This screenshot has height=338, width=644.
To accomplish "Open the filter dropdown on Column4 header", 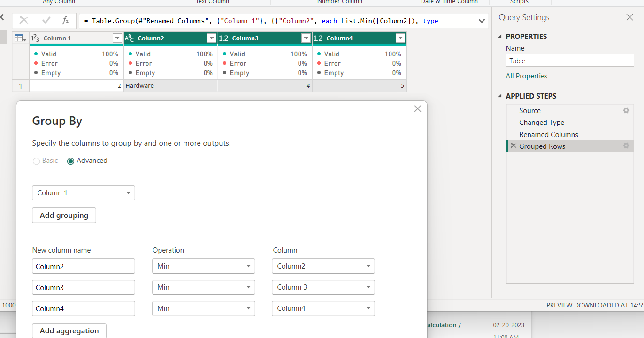I will pyautogui.click(x=400, y=38).
